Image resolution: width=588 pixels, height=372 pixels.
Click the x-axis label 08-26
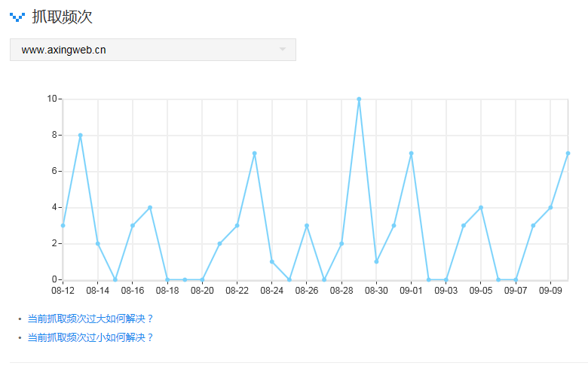coord(307,291)
